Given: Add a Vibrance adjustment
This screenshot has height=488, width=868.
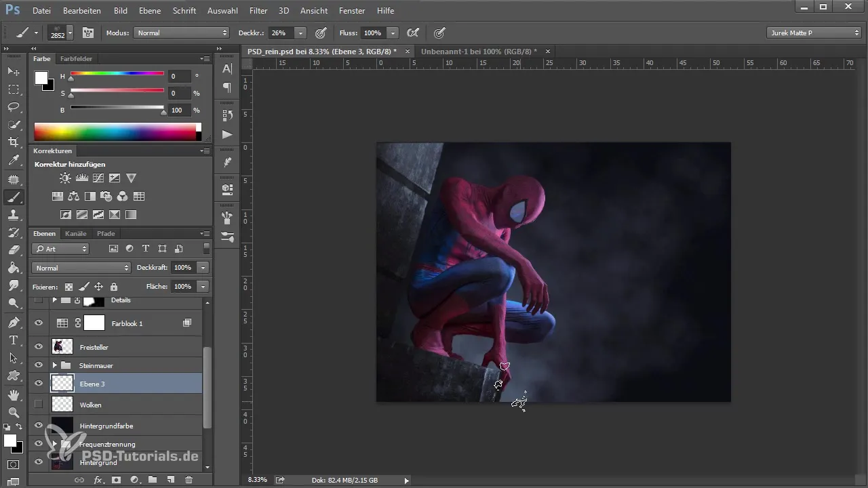Looking at the screenshot, I should [132, 178].
